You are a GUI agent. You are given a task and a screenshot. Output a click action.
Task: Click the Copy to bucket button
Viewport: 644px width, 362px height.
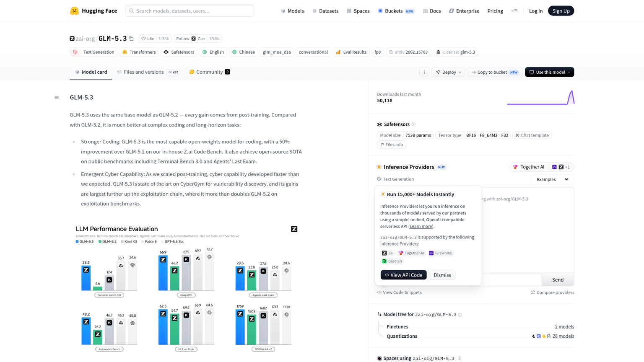point(495,72)
